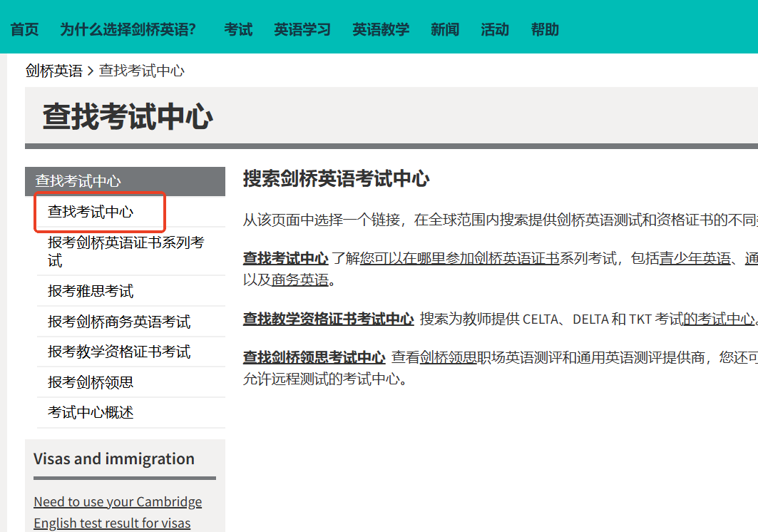Open the 考试 navigation menu

238,29
